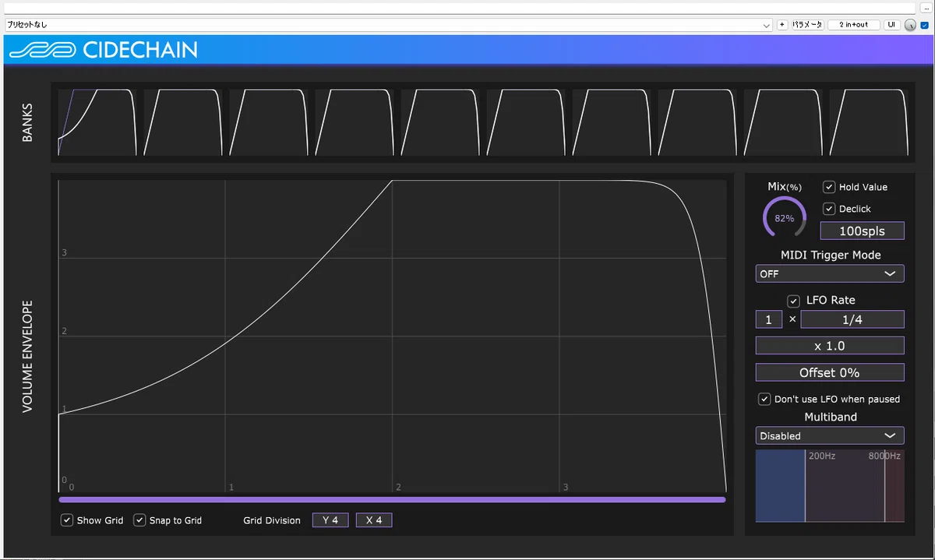The image size is (935, 560).
Task: Click the purple bar below the envelope
Action: [x=392, y=500]
